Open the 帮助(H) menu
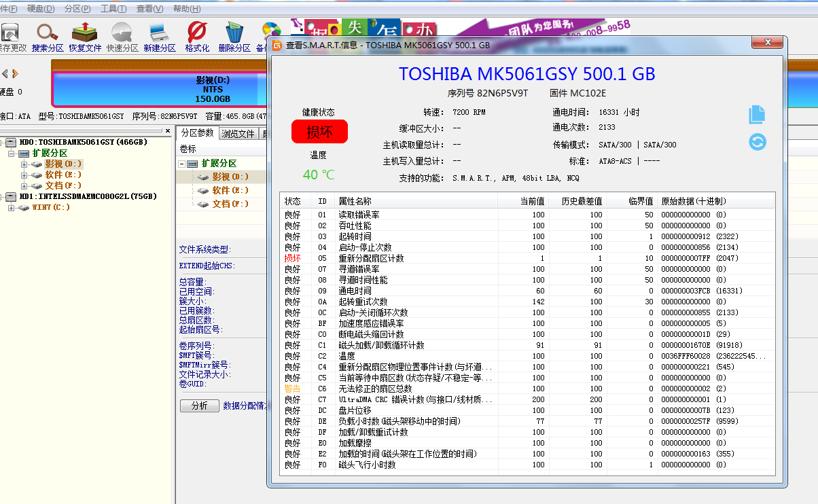The height and width of the screenshot is (504, 818). (x=186, y=8)
